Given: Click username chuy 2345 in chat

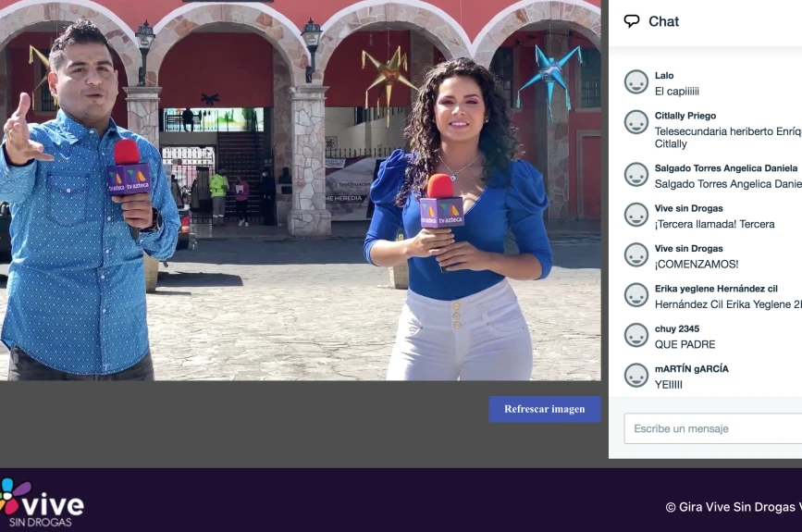Looking at the screenshot, I should pos(677,329).
